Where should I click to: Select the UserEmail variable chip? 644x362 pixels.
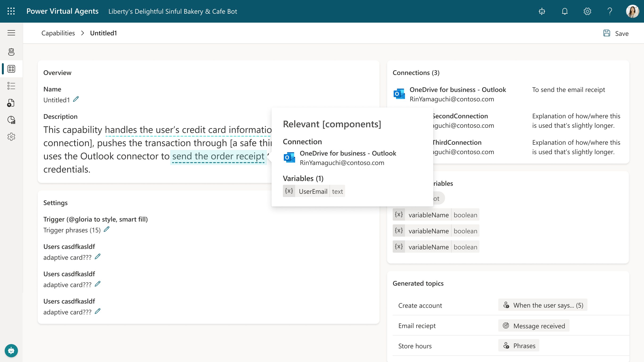click(314, 191)
